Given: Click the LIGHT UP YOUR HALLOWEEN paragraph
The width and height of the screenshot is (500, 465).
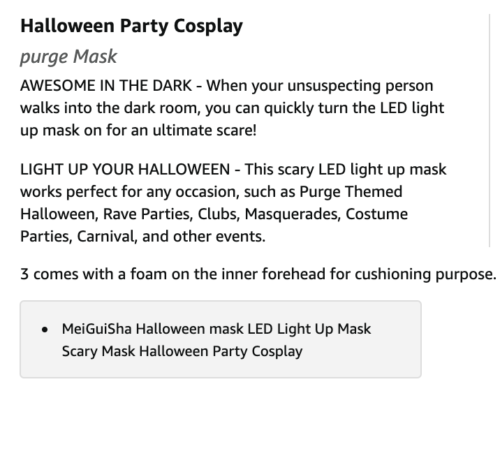Looking at the screenshot, I should point(233,203).
